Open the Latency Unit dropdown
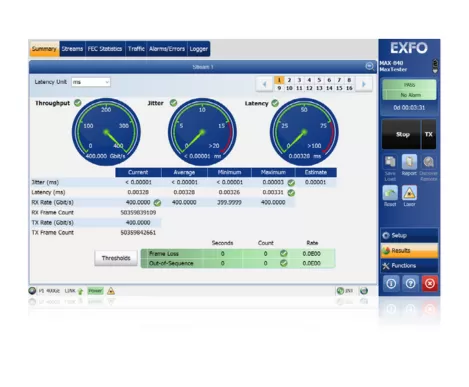The width and height of the screenshot is (469, 387). (91, 82)
